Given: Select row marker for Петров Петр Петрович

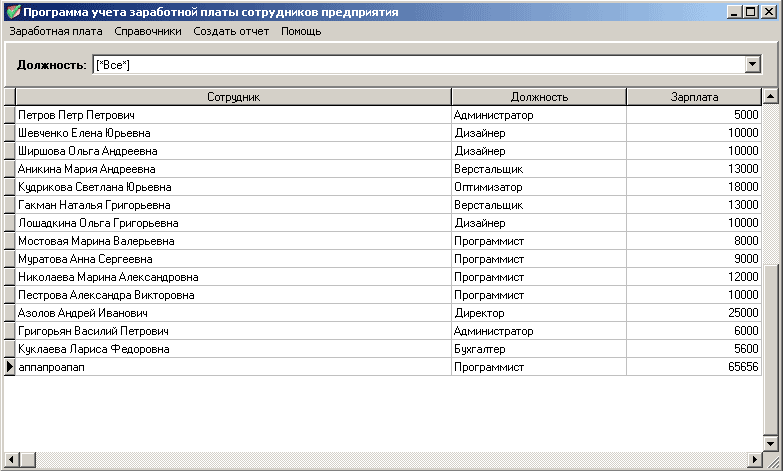Looking at the screenshot, I should 9,115.
